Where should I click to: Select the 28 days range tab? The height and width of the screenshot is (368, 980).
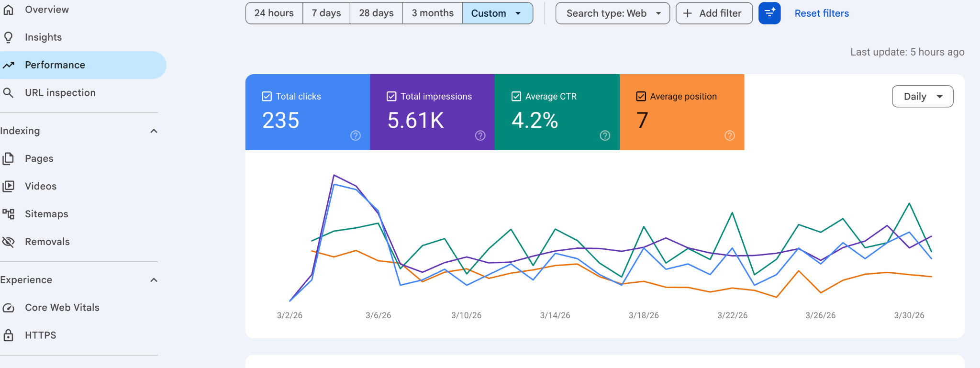pyautogui.click(x=377, y=13)
